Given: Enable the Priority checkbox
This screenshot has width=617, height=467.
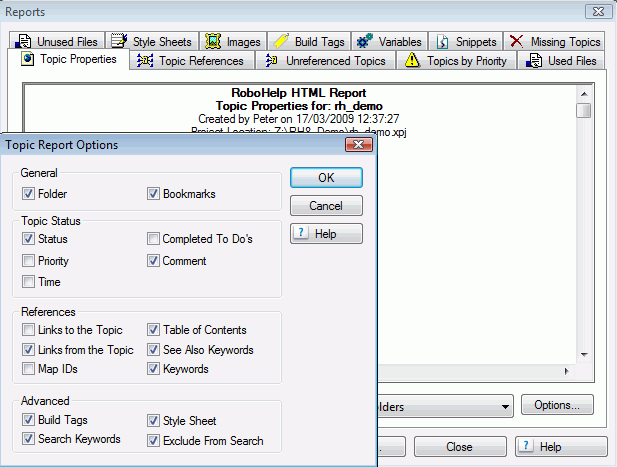Looking at the screenshot, I should tap(28, 261).
